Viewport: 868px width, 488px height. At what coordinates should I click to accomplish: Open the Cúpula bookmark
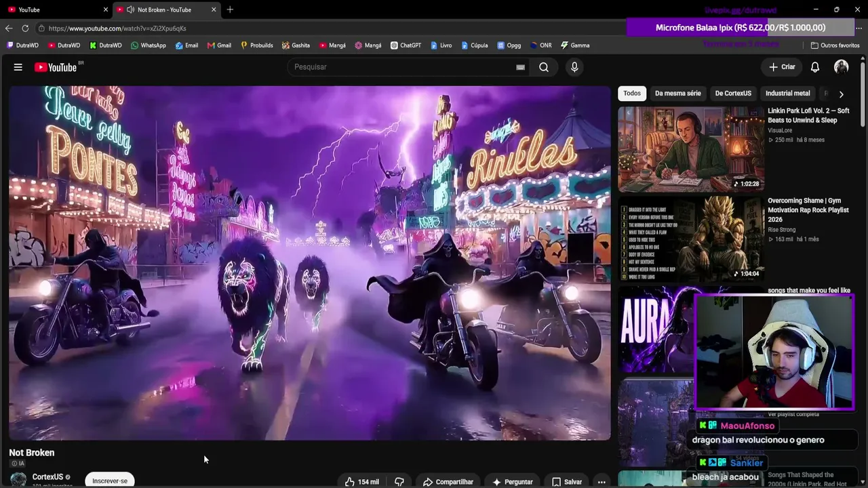(x=474, y=45)
